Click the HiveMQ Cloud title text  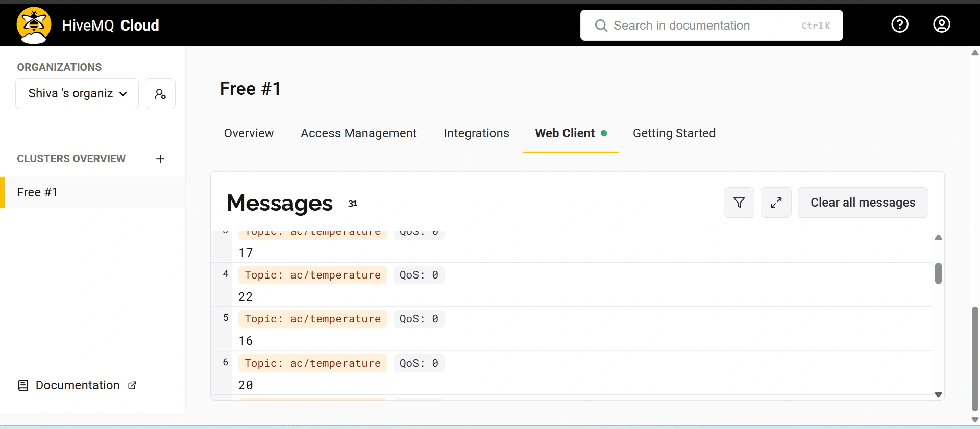tap(111, 26)
